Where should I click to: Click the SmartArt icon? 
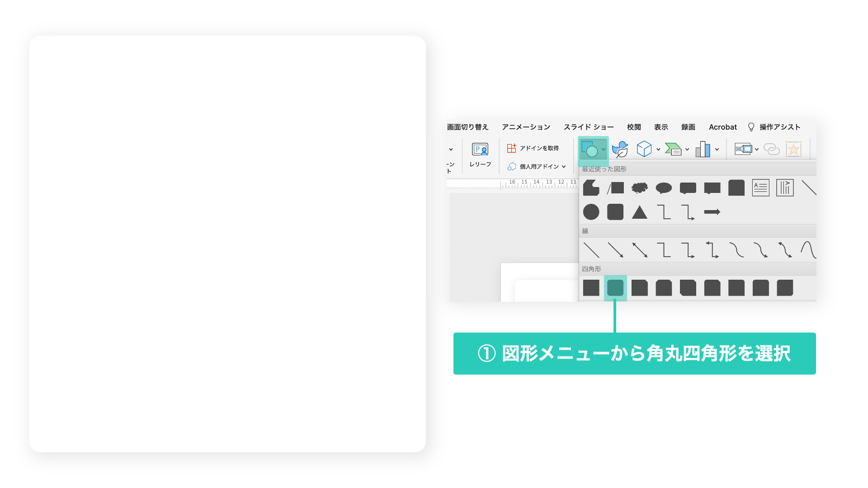(x=673, y=149)
